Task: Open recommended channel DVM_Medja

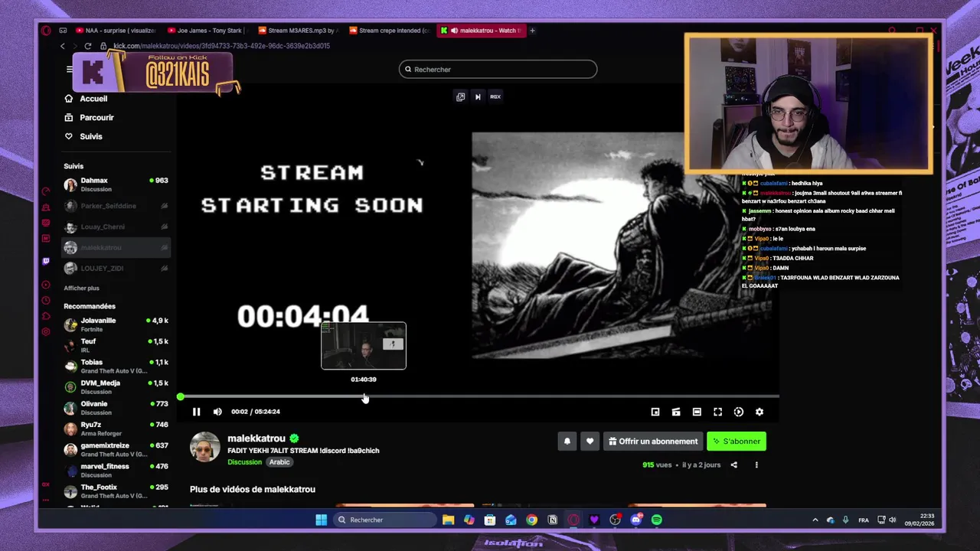Action: pos(116,386)
